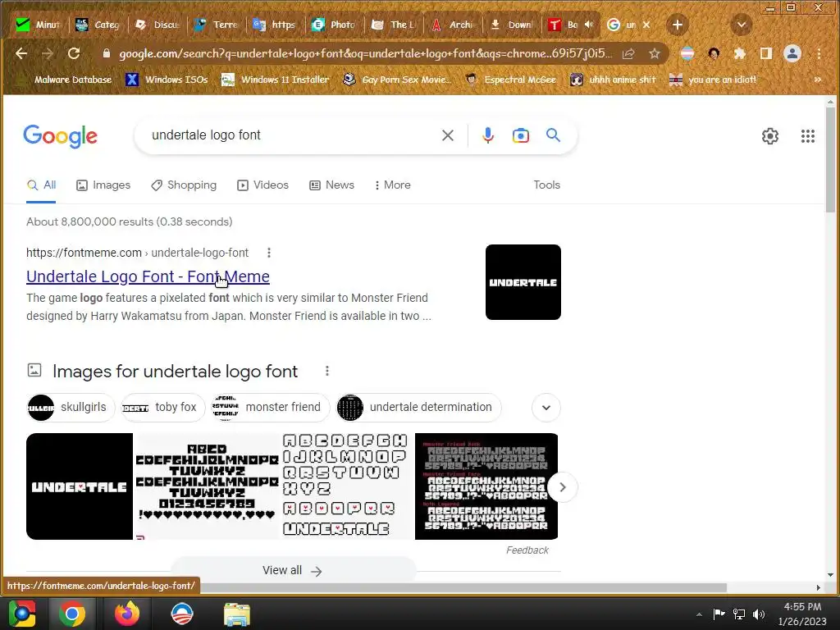This screenshot has width=840, height=630.
Task: Click View all images button
Action: (x=293, y=571)
